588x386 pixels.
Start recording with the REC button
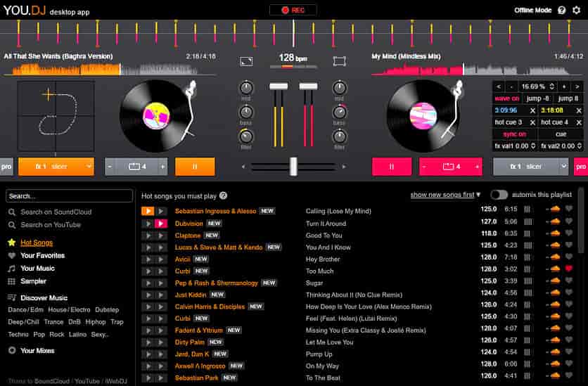(293, 11)
